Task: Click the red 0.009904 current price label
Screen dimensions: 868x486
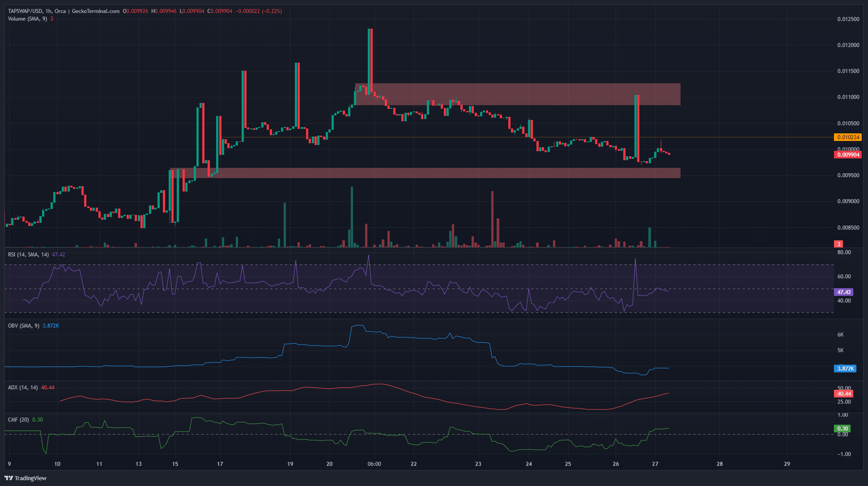Action: (x=848, y=155)
